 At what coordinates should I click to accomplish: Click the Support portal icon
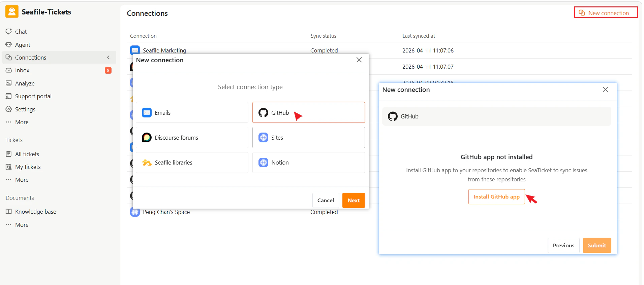pyautogui.click(x=9, y=96)
